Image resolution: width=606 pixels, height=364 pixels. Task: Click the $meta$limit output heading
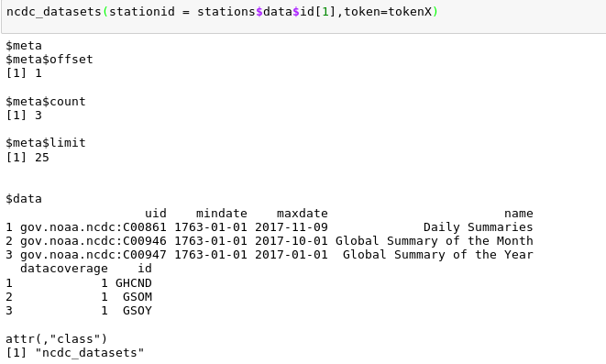tap(46, 143)
